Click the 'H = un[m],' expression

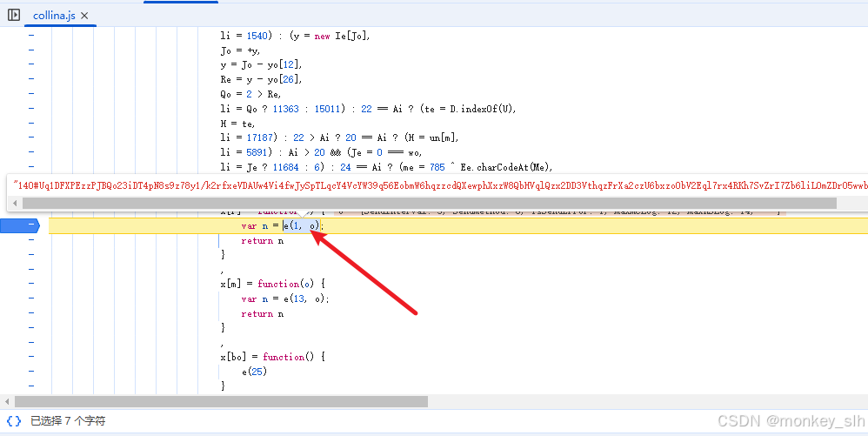click(431, 138)
